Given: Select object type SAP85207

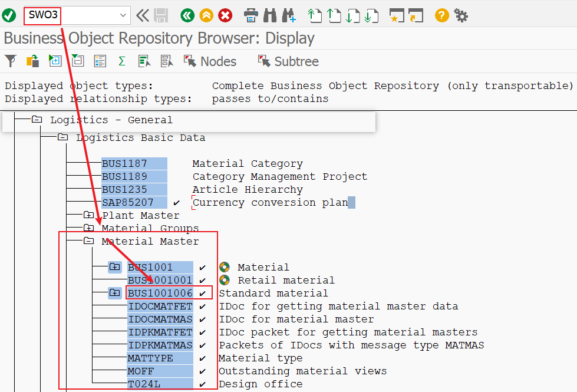Looking at the screenshot, I should click(134, 202).
